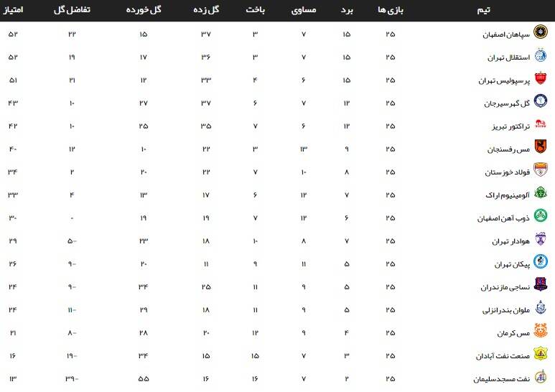This screenshot has width=555, height=392.
Task: Click the Nassaji Mazandaran logo
Action: pos(541,286)
